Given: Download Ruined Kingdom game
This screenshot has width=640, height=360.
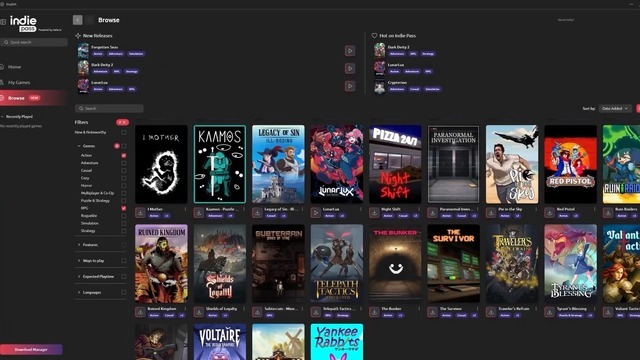Looking at the screenshot, I should click(x=140, y=312).
